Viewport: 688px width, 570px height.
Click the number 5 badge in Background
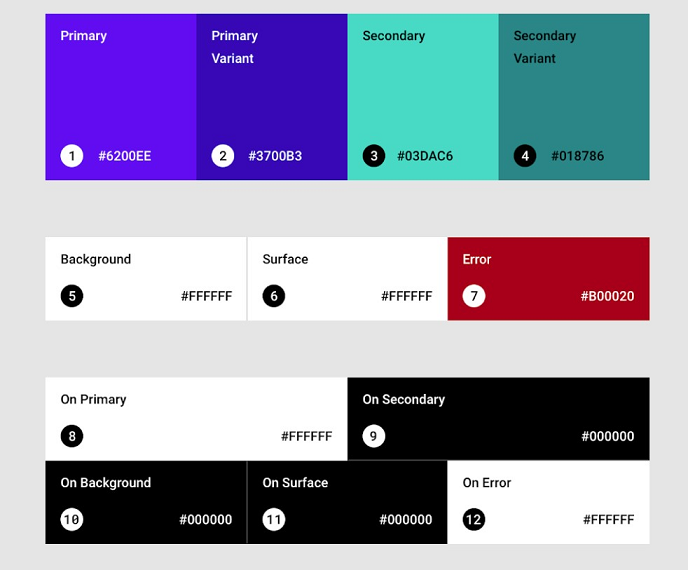pos(72,296)
